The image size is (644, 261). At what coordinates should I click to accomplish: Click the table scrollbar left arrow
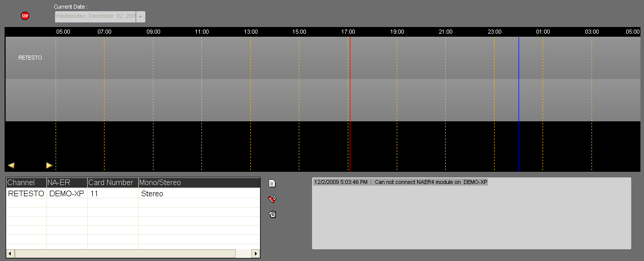(x=10, y=253)
